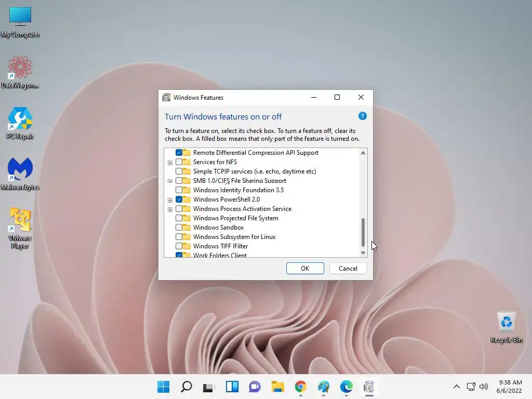Open the Recycle Bin icon

tap(506, 327)
